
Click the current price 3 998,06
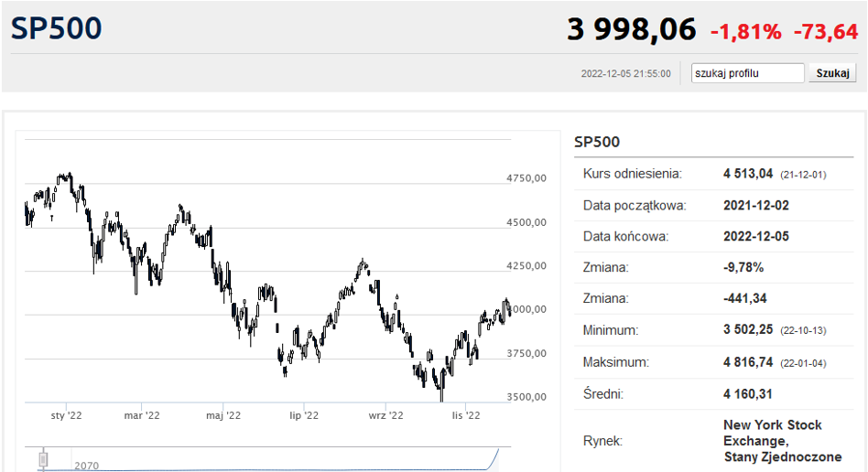pyautogui.click(x=632, y=29)
